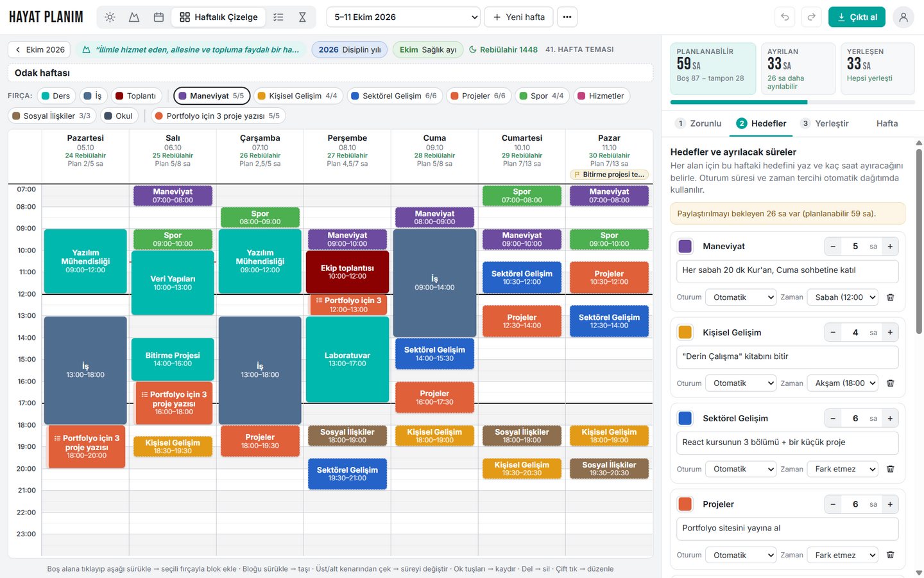Click the Odak haftası title field
Image resolution: width=924 pixels, height=578 pixels.
(330, 73)
